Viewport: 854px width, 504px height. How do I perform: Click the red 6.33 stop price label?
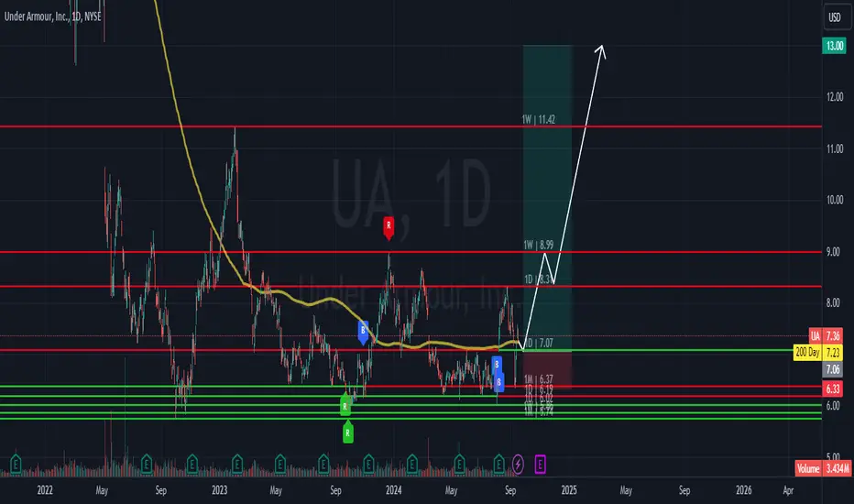[832, 389]
